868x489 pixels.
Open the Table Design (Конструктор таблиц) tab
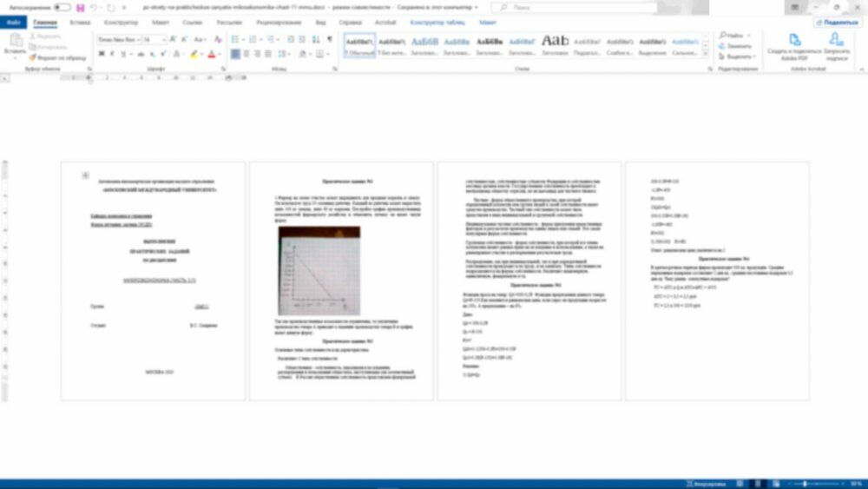437,23
